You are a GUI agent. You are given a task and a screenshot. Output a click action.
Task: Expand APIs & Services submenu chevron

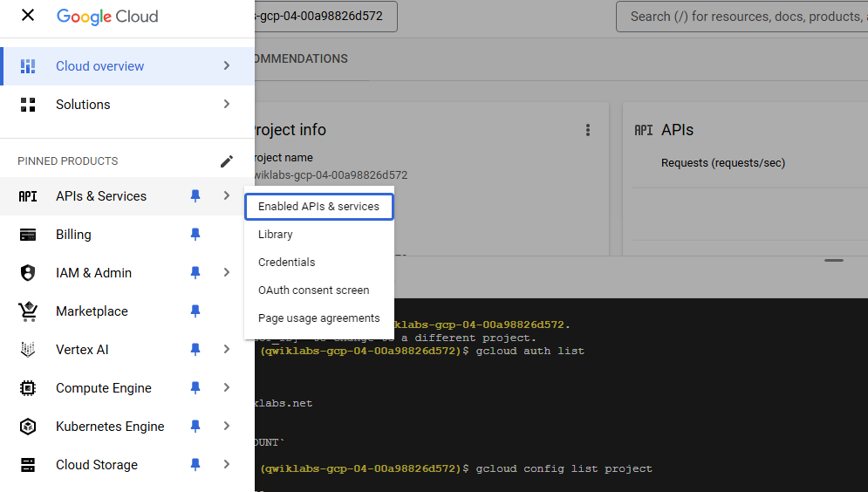pos(227,196)
